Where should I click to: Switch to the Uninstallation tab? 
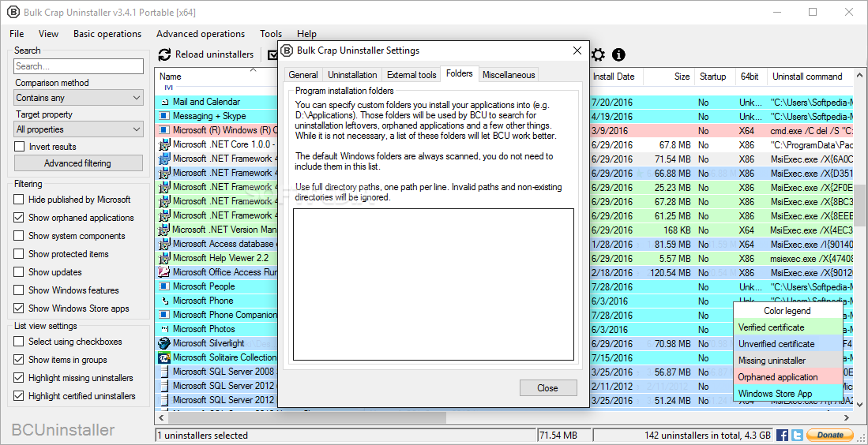click(352, 75)
